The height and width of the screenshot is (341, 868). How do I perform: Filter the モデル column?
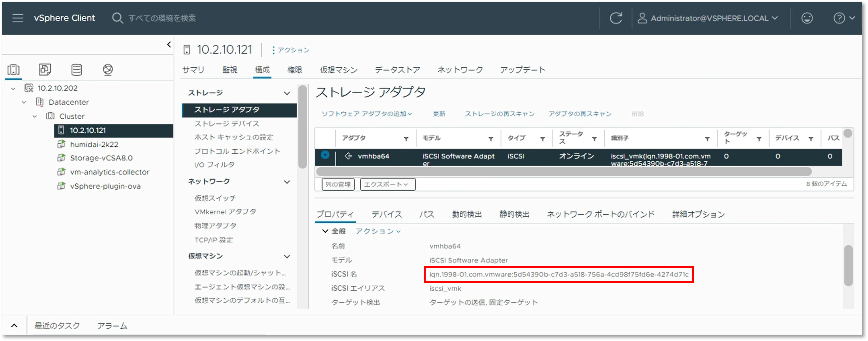[x=491, y=139]
